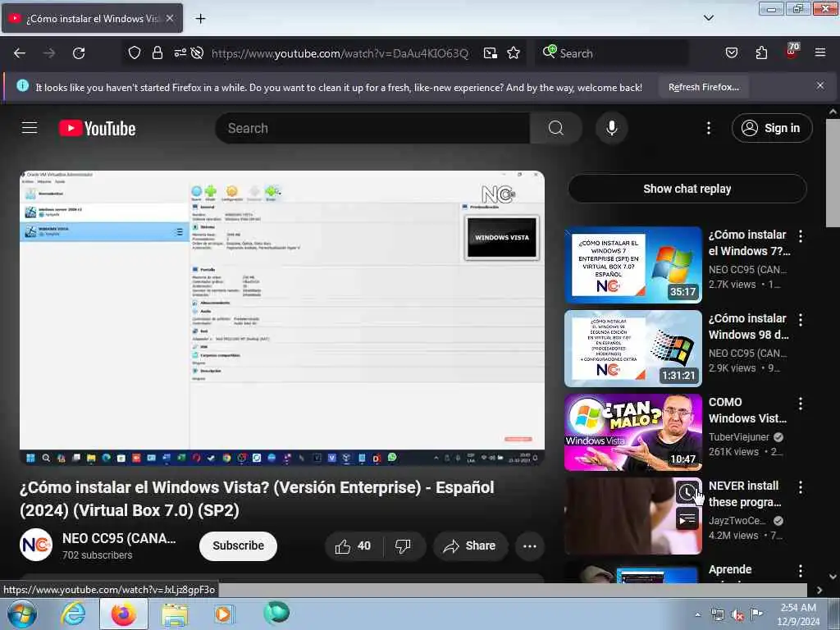Click the autoplay blocked icon in address bar

tap(197, 52)
